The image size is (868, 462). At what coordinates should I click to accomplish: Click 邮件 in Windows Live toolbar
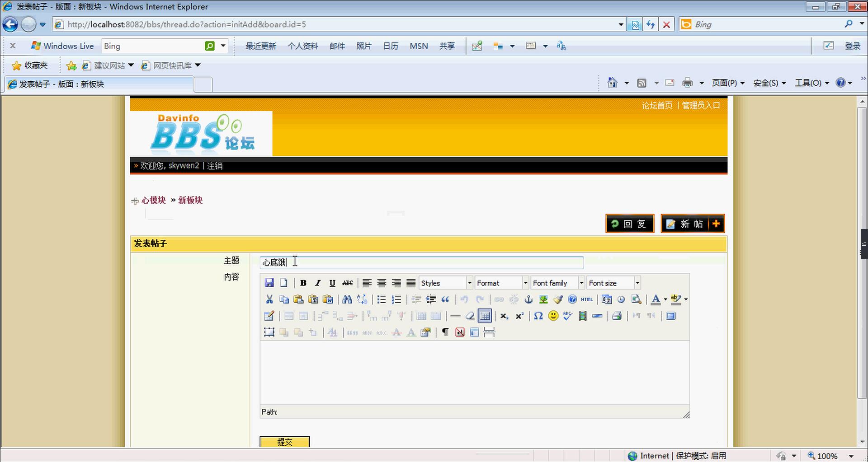click(337, 46)
